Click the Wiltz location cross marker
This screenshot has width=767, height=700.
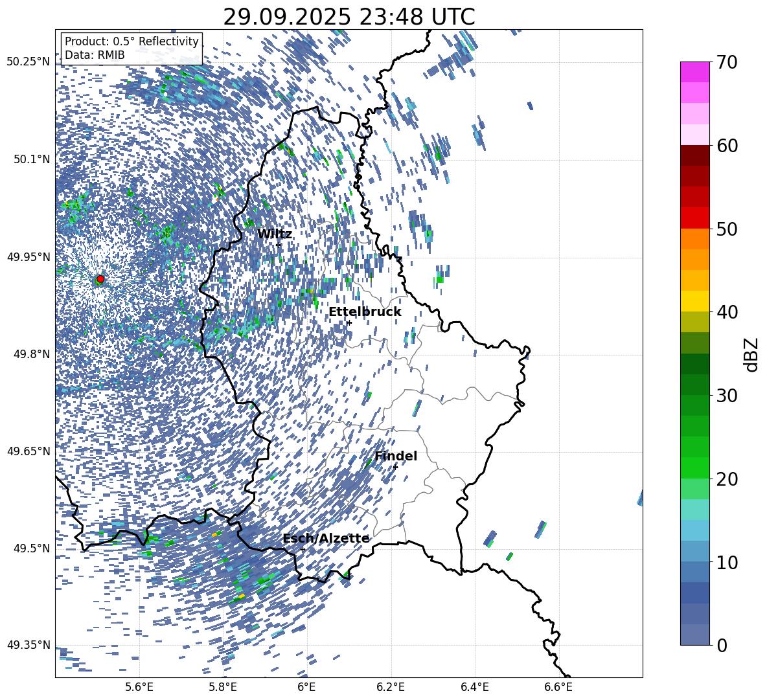279,245
